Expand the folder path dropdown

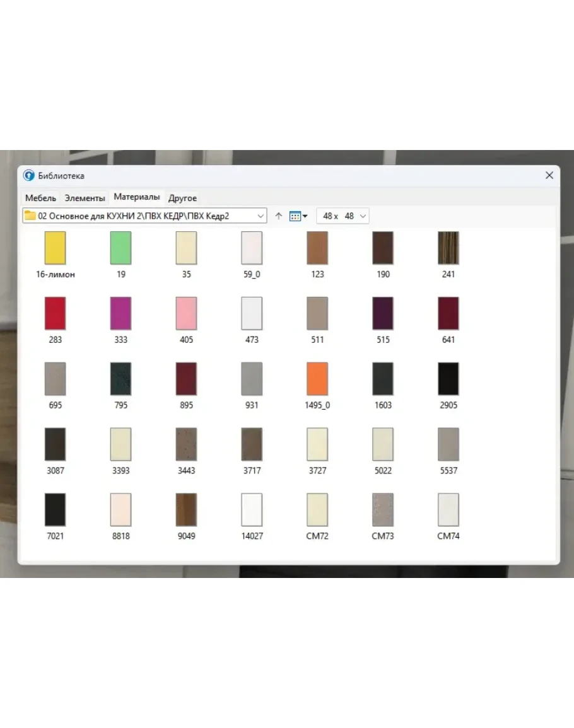[x=261, y=216]
